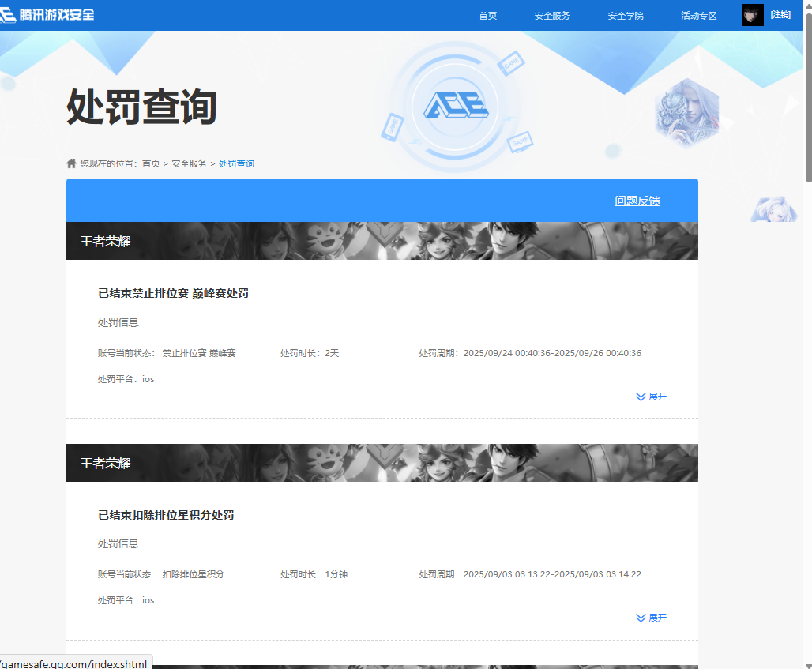The width and height of the screenshot is (812, 669).
Task: Select heading 已结束禁止排位赛 巅峰赛处罚
Action: (x=173, y=293)
